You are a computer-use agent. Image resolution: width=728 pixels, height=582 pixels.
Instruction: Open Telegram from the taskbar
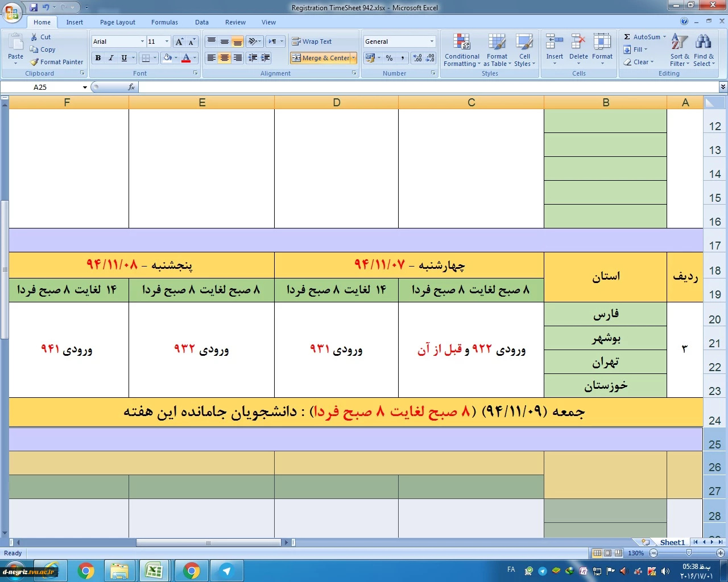(x=227, y=571)
